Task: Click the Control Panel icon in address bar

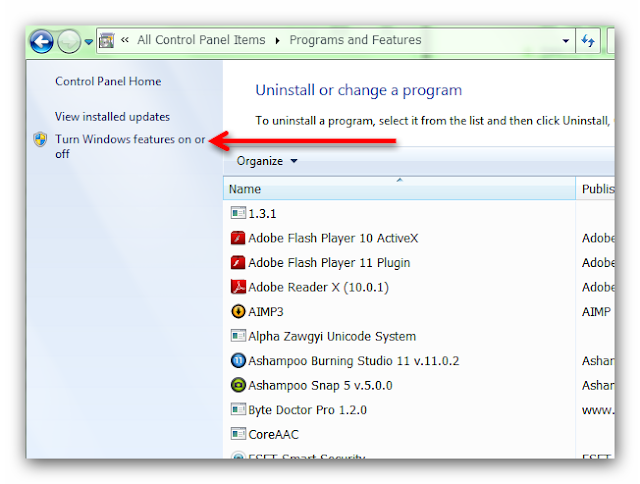Action: 107,40
